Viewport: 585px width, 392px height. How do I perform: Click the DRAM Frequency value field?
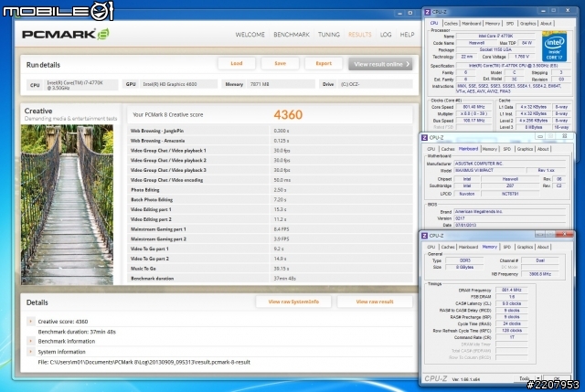click(512, 290)
